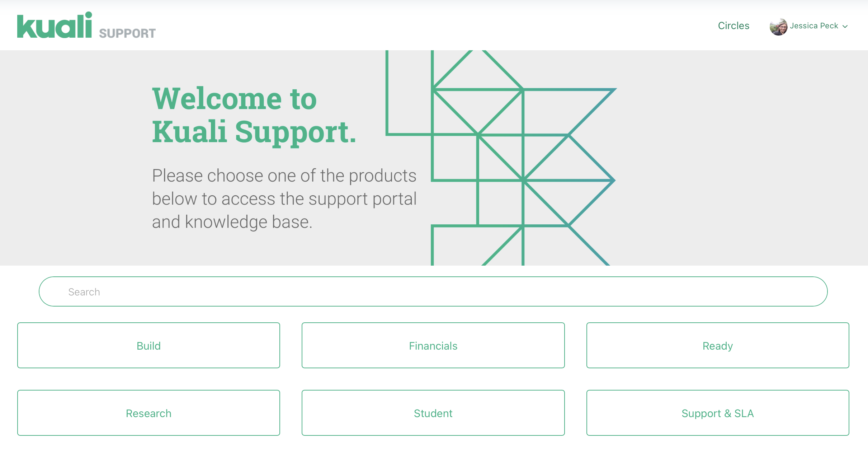868x453 pixels.
Task: Click the Jessica Peck account name
Action: 813,25
